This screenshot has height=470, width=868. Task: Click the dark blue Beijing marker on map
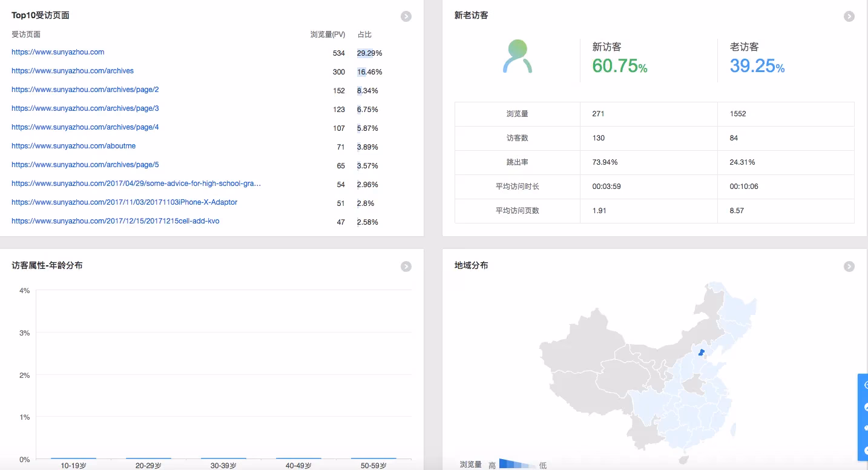(x=701, y=352)
